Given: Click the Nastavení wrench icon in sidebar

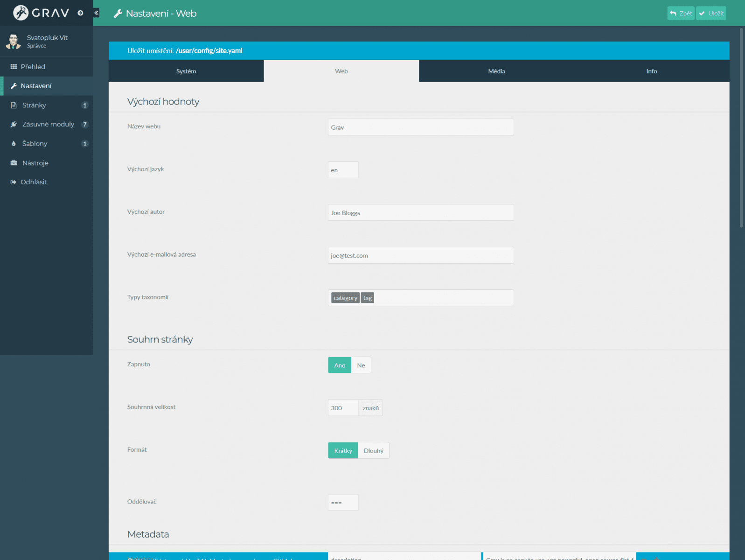Looking at the screenshot, I should tap(14, 86).
